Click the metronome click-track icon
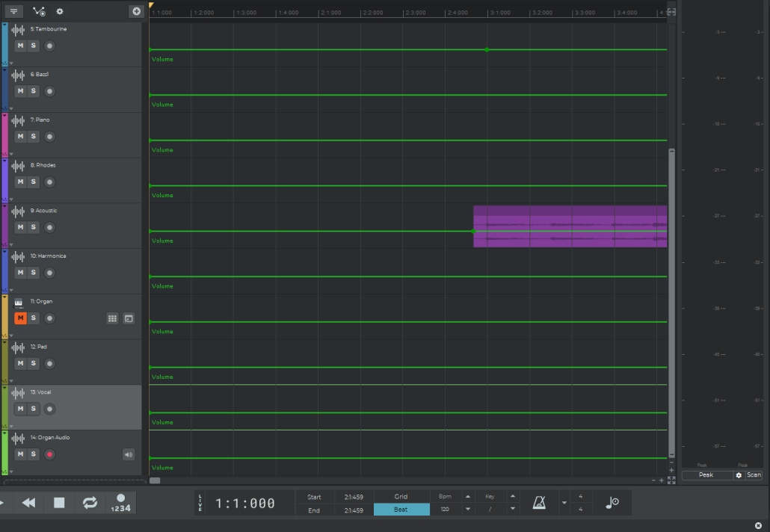The width and height of the screenshot is (770, 532). click(x=539, y=503)
